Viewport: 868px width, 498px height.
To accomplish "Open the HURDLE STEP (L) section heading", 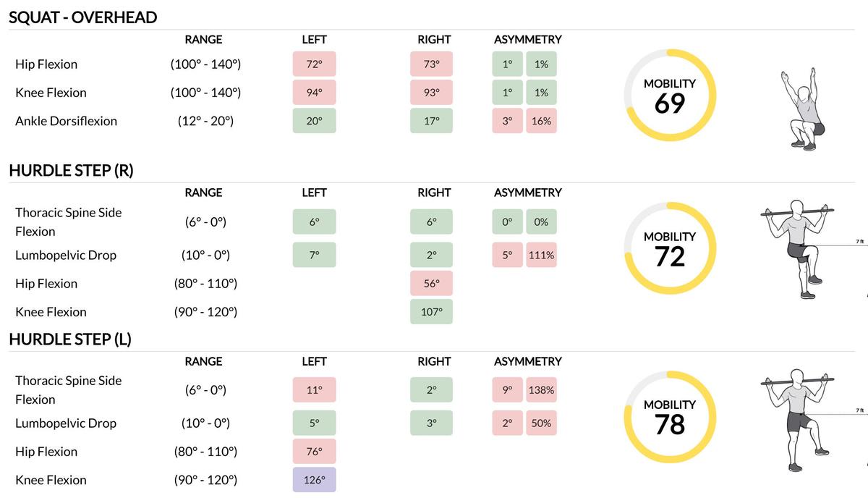I will click(x=70, y=339).
